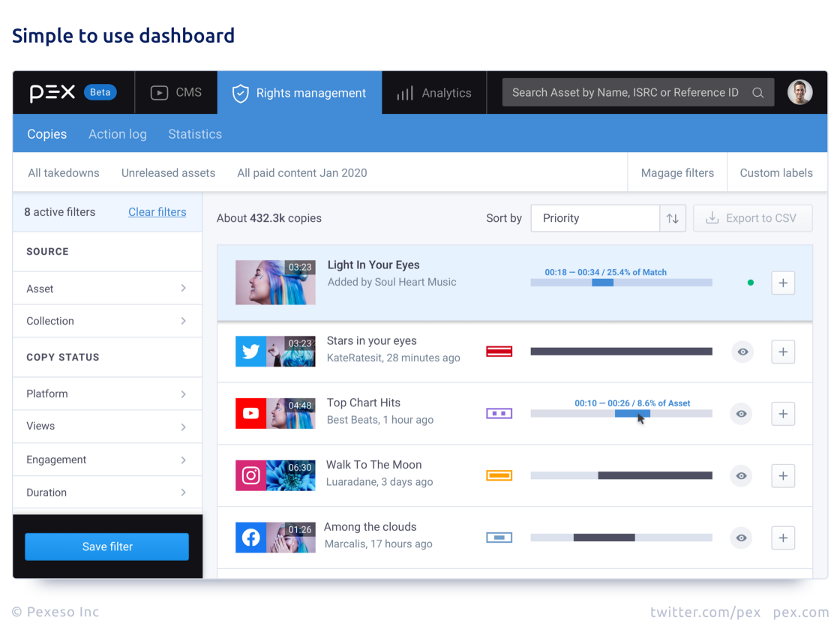The height and width of the screenshot is (644, 840).
Task: Click the match progress bar on Light In Your Eyes
Action: click(x=621, y=283)
